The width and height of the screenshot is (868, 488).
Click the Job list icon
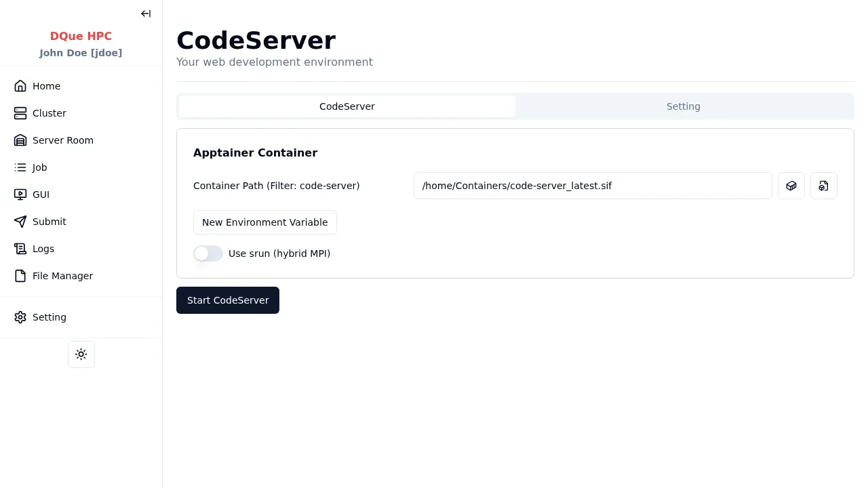[20, 167]
